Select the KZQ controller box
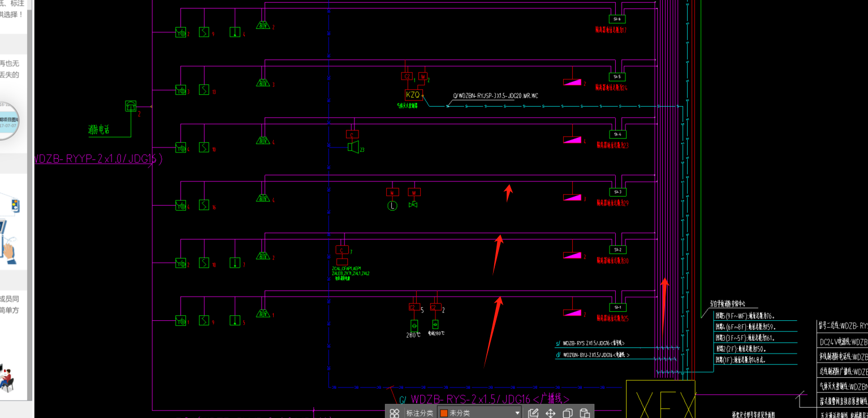Screen dimensions: 868x418 click(x=413, y=95)
